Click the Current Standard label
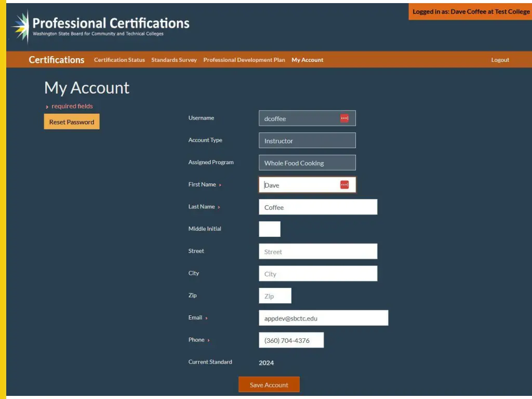 tap(210, 362)
